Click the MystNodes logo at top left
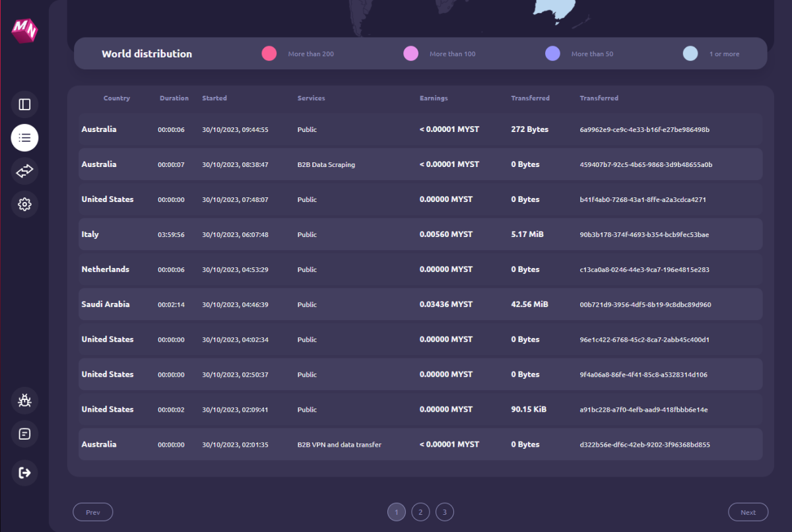The height and width of the screenshot is (532, 792). 24,30
